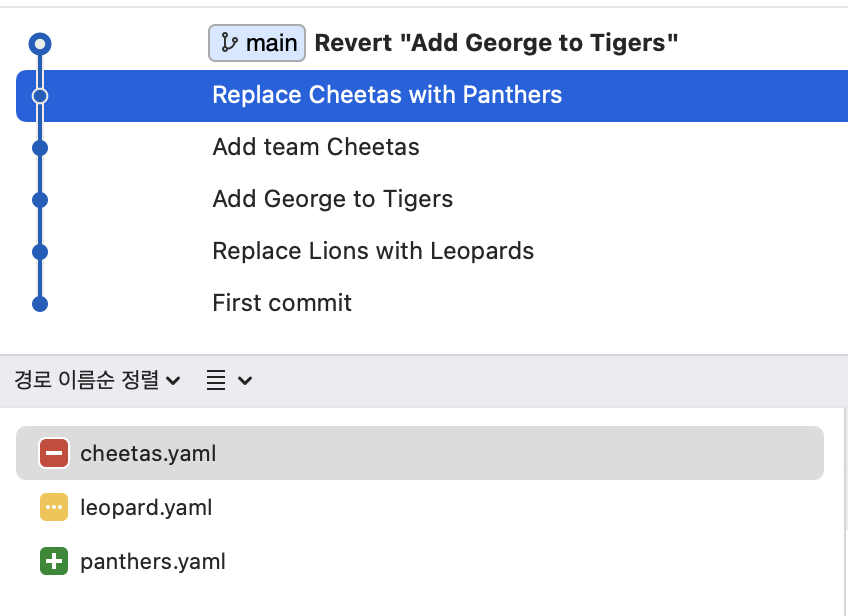Open the panthers.yaml file diff
Screen dimensions: 848x616
(420, 561)
